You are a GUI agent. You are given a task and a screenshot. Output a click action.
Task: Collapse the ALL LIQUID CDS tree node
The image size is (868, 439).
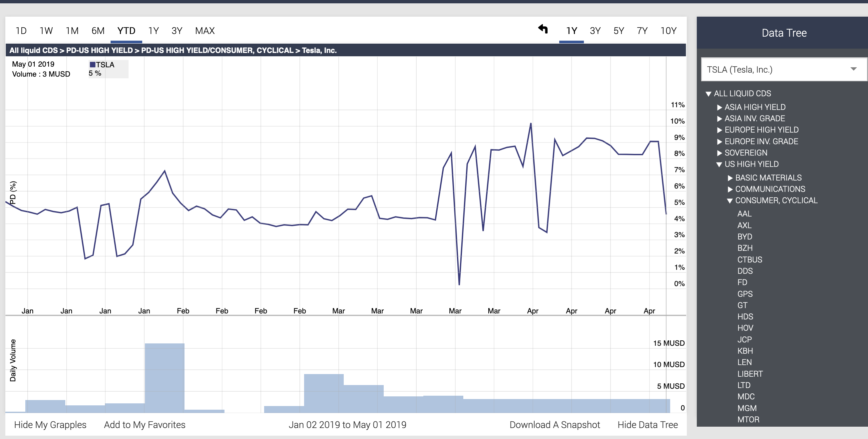(708, 94)
